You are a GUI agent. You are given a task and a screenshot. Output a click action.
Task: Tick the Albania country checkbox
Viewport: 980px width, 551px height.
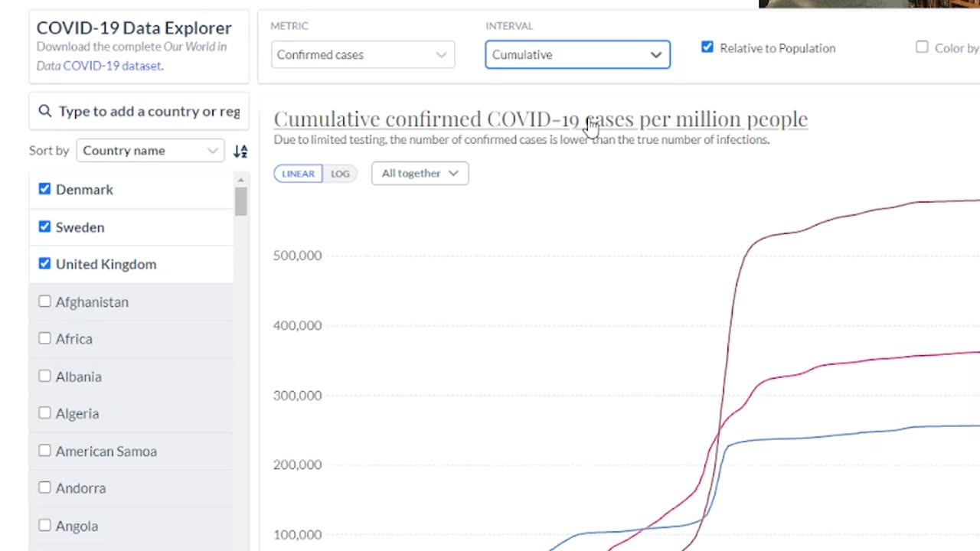tap(44, 376)
